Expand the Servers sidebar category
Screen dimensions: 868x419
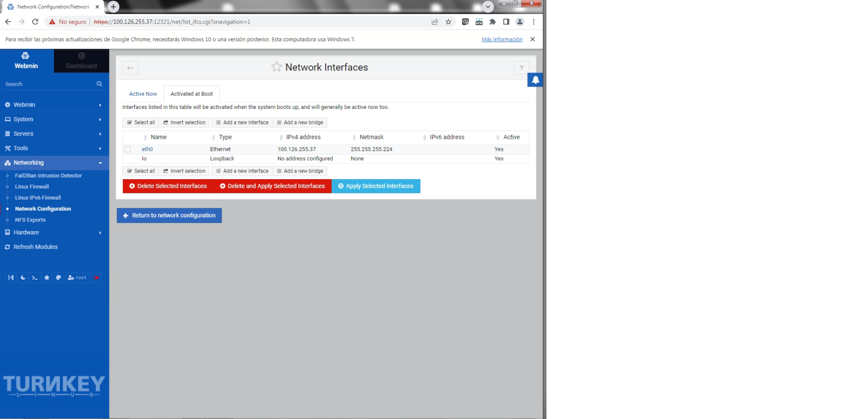(23, 134)
